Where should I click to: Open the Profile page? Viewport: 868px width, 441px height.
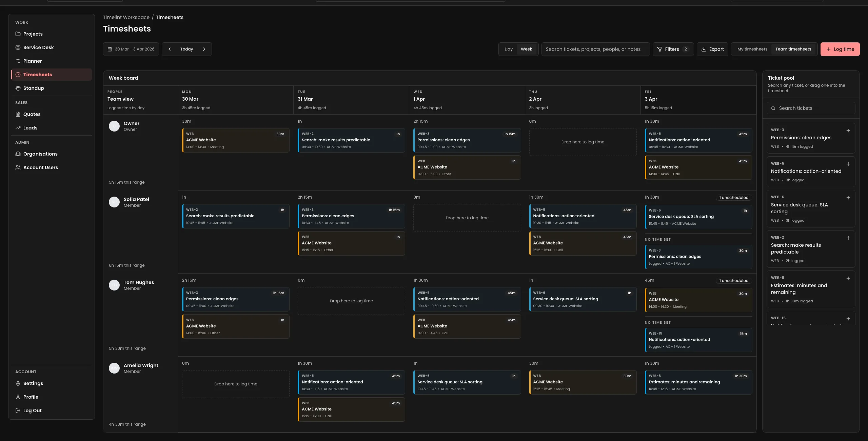point(52,397)
